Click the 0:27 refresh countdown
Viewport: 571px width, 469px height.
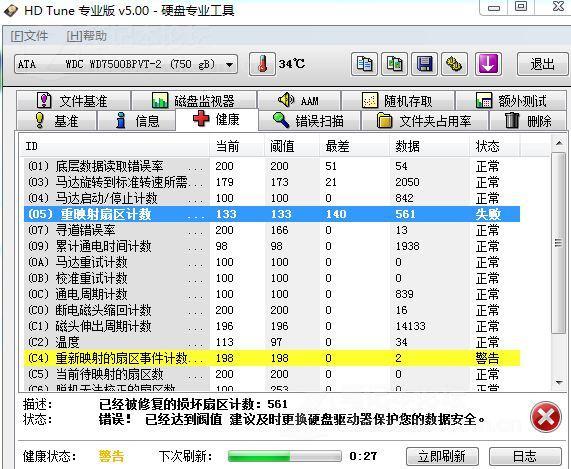click(x=363, y=456)
